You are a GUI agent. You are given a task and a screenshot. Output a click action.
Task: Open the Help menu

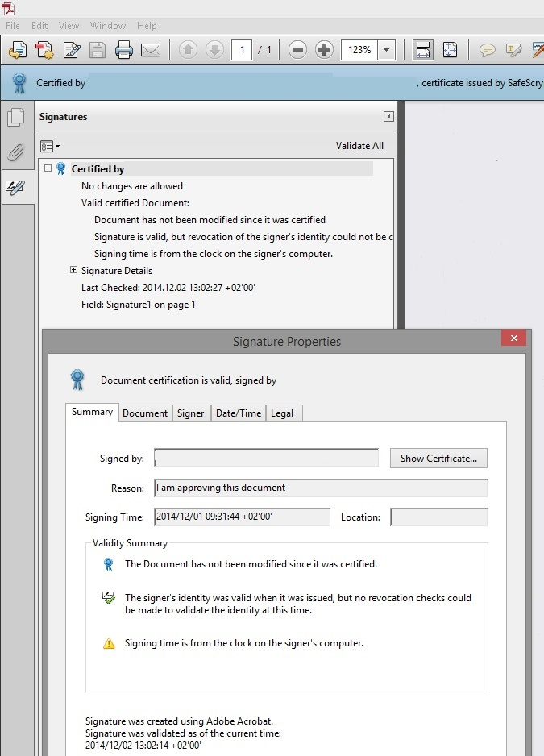tap(147, 26)
